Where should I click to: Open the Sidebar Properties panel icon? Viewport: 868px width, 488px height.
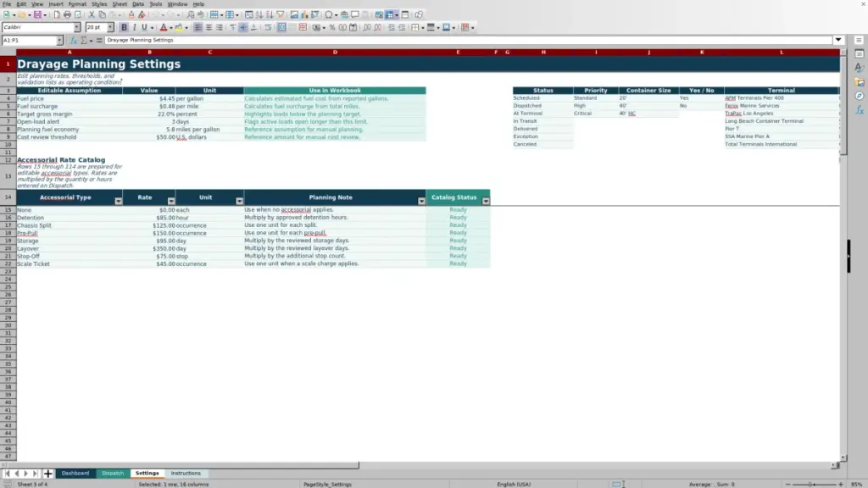(x=860, y=53)
